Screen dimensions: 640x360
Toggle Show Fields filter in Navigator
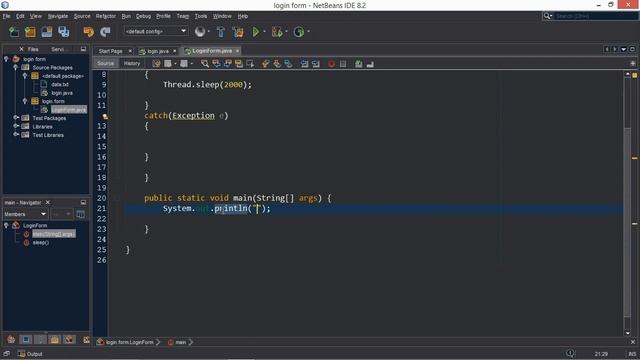coord(26,339)
